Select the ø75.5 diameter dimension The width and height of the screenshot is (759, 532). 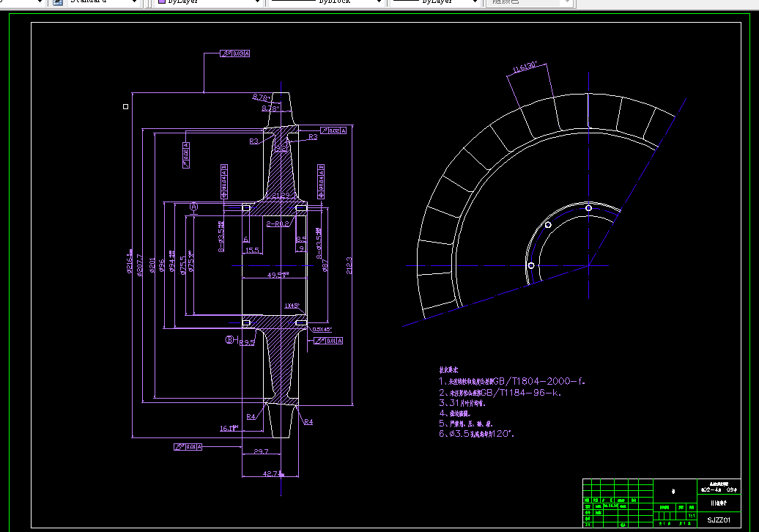tap(183, 265)
